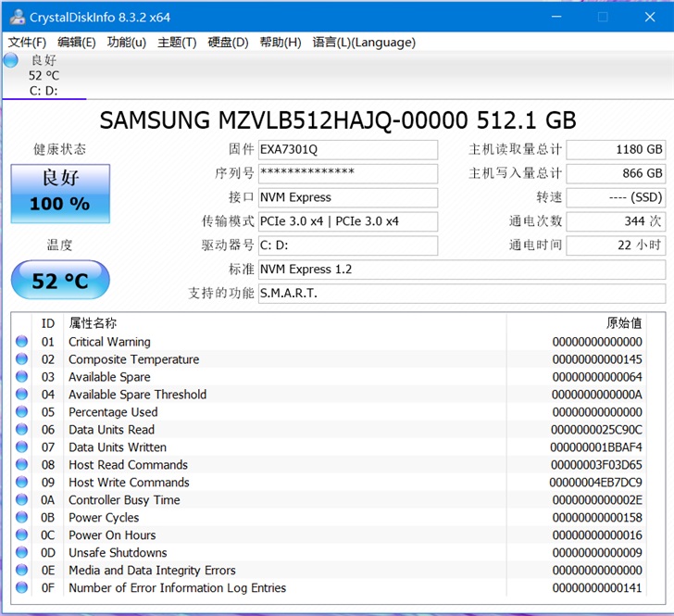Click the status orb beside Composite Temperature
Screen dimensions: 674x616
pos(21,359)
